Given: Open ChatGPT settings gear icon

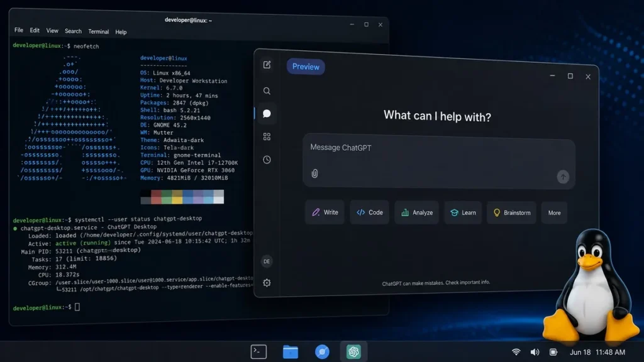Looking at the screenshot, I should click(267, 283).
